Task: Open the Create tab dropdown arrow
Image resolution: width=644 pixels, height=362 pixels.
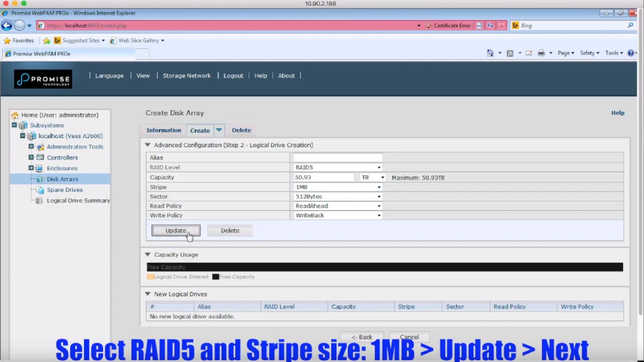Action: [219, 130]
